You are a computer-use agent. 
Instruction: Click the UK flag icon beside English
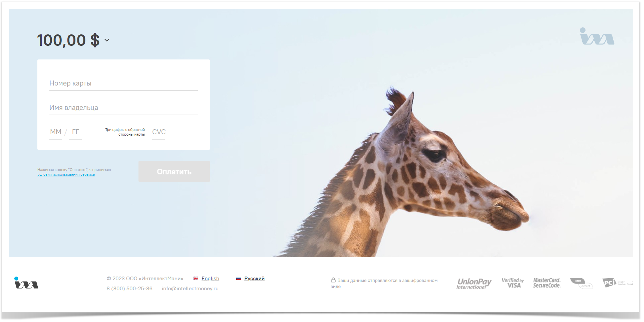pyautogui.click(x=196, y=279)
